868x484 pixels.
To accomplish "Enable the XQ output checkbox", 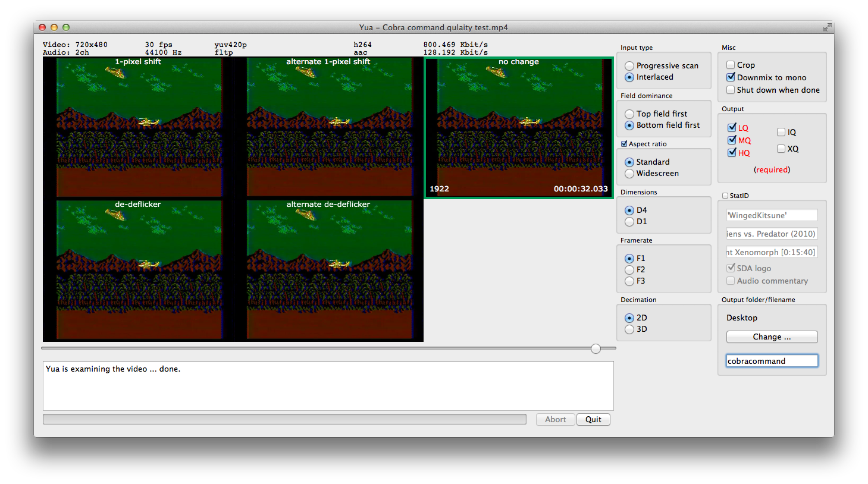I will coord(781,149).
